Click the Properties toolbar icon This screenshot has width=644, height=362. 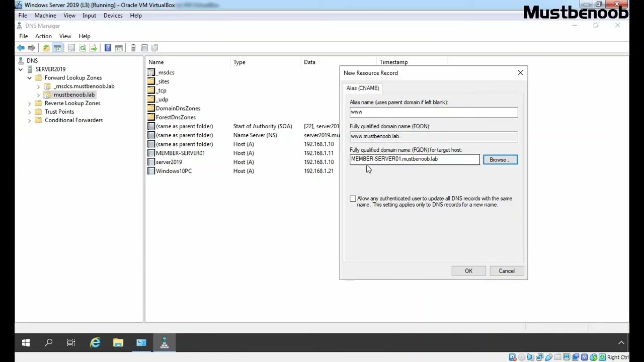(x=71, y=48)
